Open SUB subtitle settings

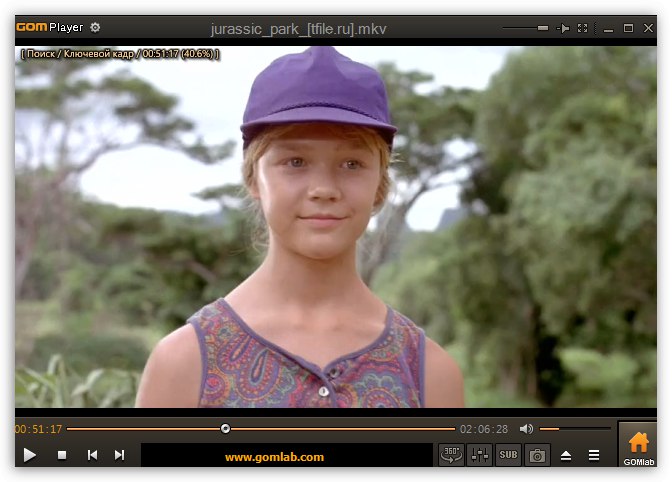pyautogui.click(x=508, y=455)
